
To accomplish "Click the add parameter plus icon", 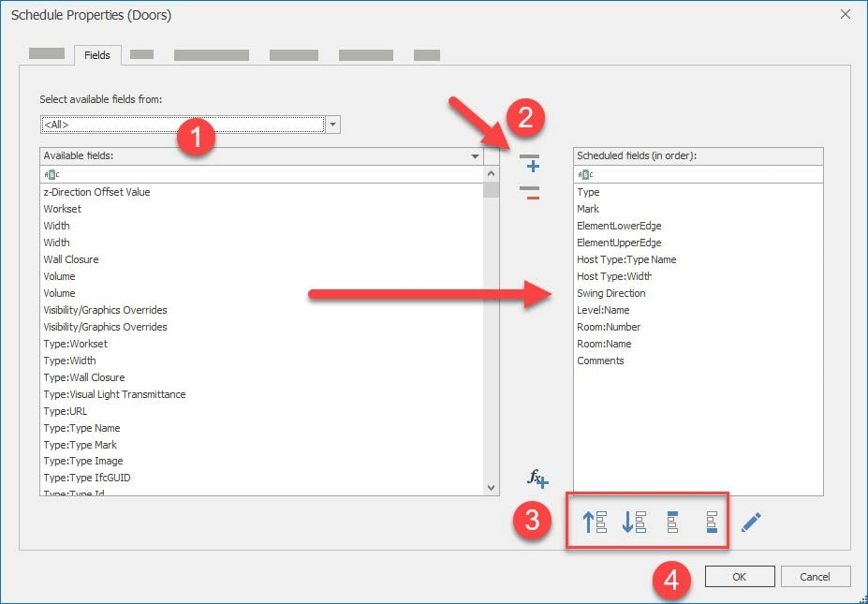I will click(530, 163).
